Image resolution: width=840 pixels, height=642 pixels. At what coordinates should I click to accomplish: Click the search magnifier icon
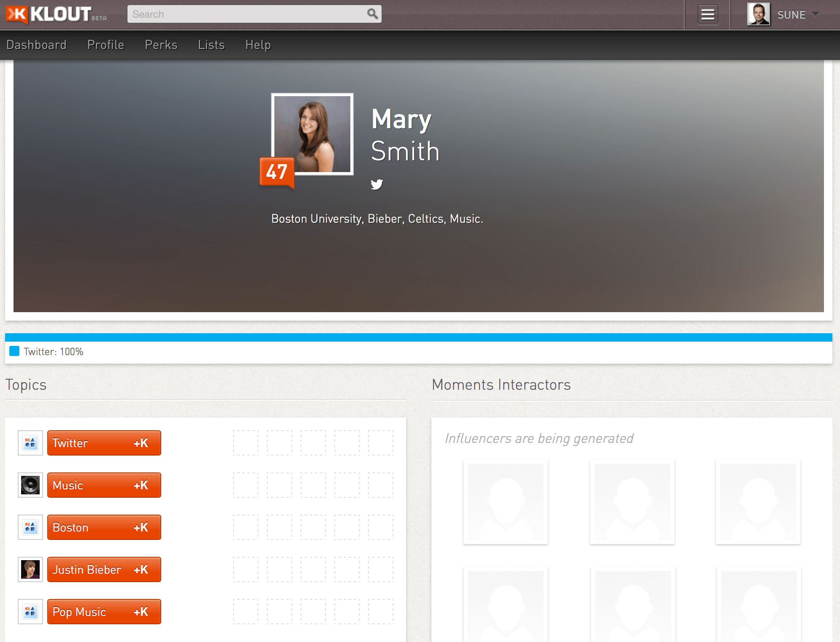(x=372, y=14)
